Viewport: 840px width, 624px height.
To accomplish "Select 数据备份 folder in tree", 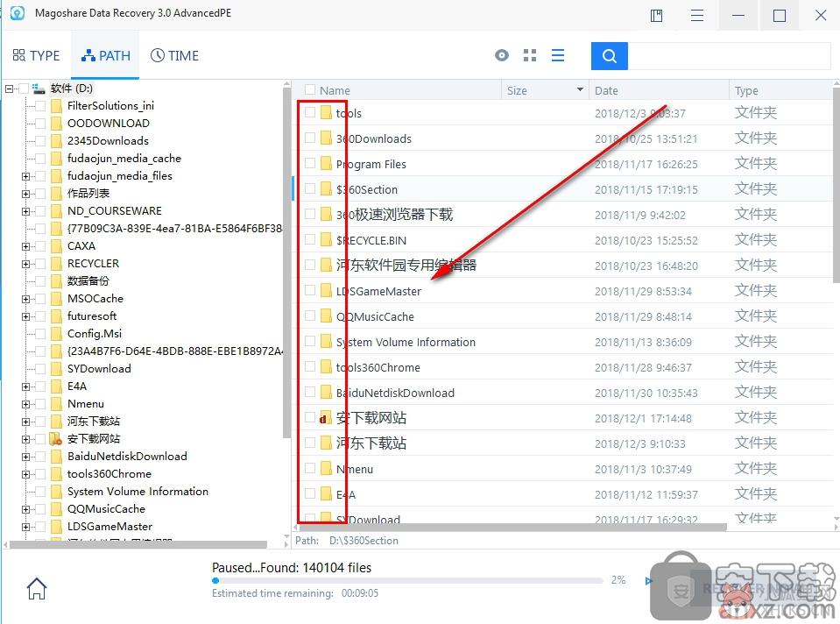I will [88, 281].
